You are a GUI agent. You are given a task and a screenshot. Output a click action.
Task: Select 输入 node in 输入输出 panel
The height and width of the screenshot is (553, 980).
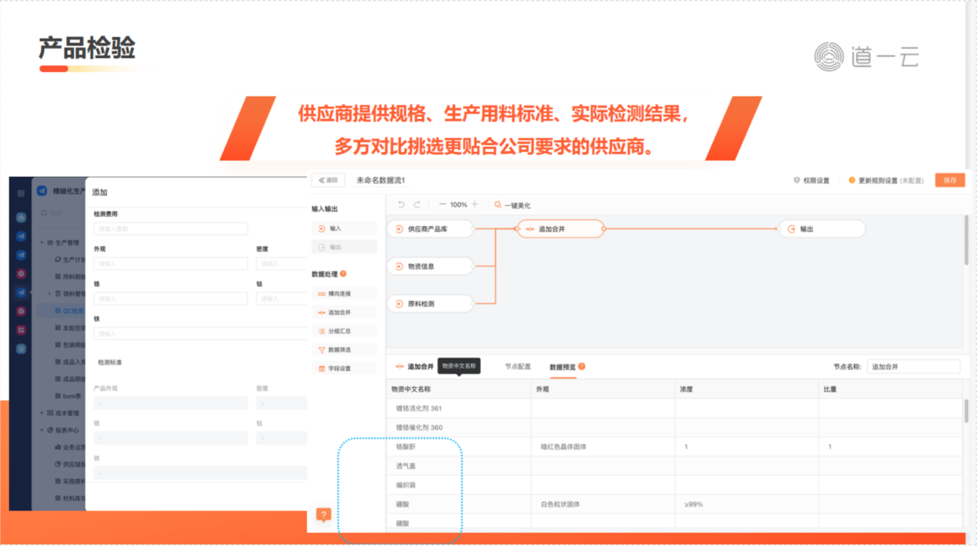[344, 228]
